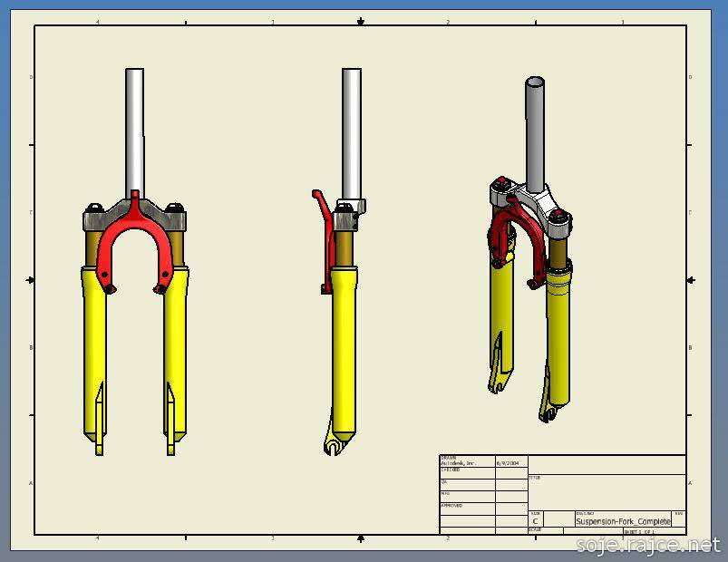This screenshot has height=562, width=728.
Task: Click the right yellow leg in isometric view
Action: [x=559, y=335]
